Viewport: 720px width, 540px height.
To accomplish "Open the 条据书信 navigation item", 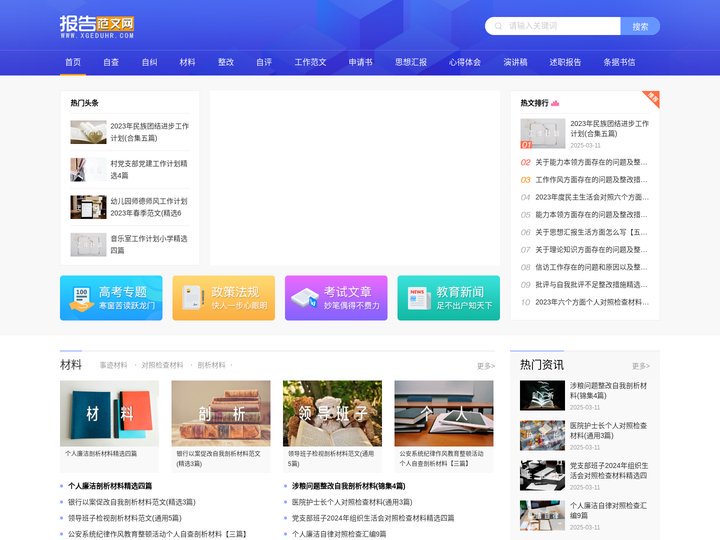I will (619, 62).
